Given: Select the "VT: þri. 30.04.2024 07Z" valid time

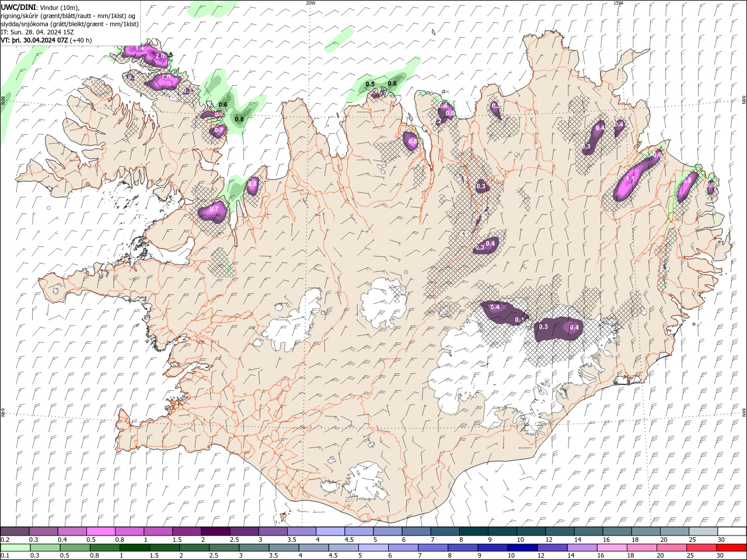Looking at the screenshot, I should coord(34,40).
